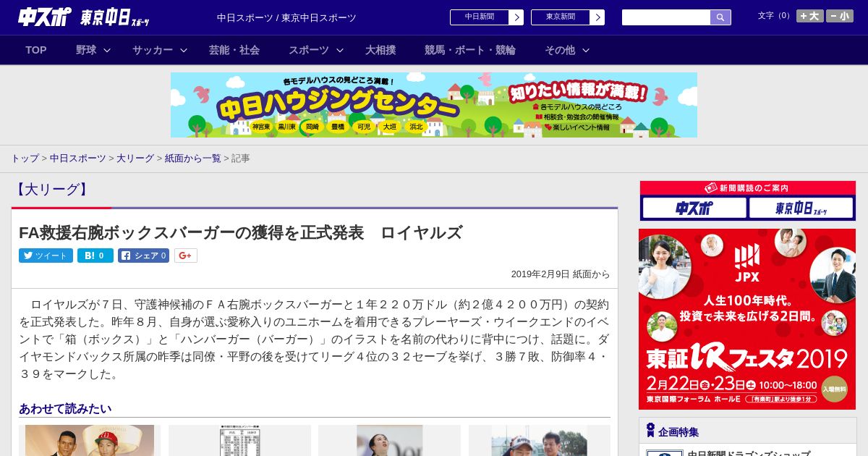Viewport: 868px width, 456px height.
Task: Click the Hatena B! bookmark button
Action: click(95, 256)
